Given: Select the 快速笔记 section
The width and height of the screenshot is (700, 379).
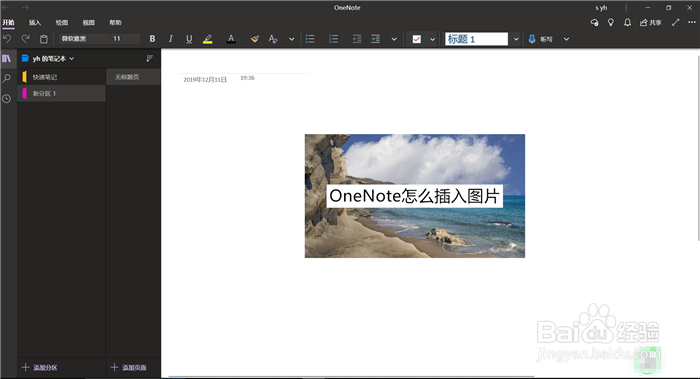Looking at the screenshot, I should 62,77.
